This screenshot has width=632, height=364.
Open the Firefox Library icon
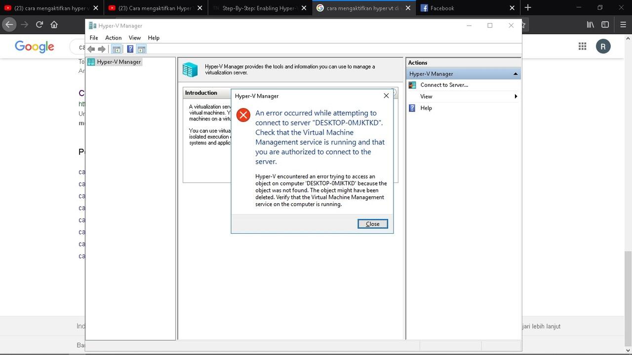[590, 24]
